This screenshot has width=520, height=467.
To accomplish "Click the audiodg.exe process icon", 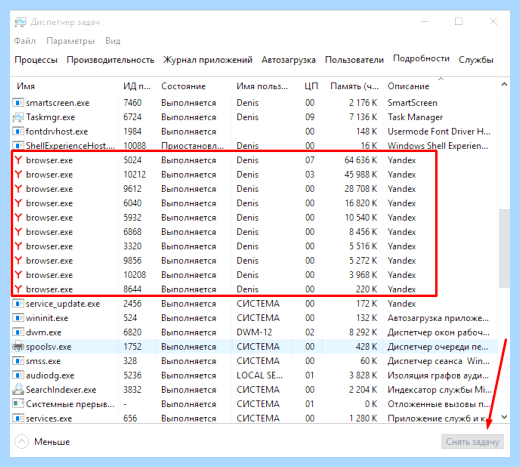I will point(18,375).
